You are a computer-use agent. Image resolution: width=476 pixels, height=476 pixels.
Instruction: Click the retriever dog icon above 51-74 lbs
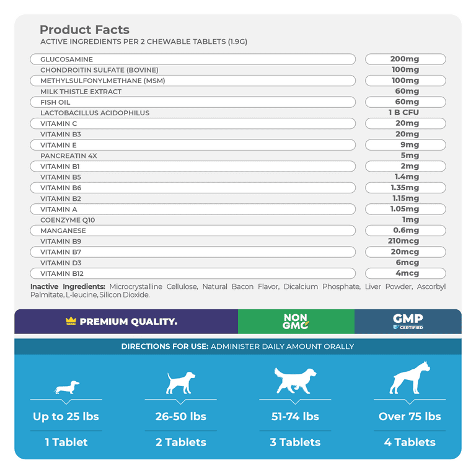294,380
